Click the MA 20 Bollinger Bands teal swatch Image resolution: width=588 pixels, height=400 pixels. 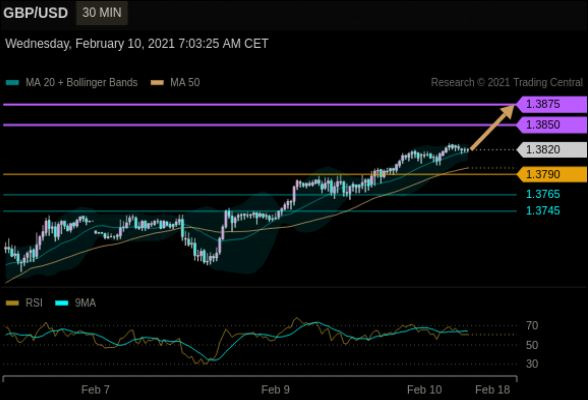(12, 82)
